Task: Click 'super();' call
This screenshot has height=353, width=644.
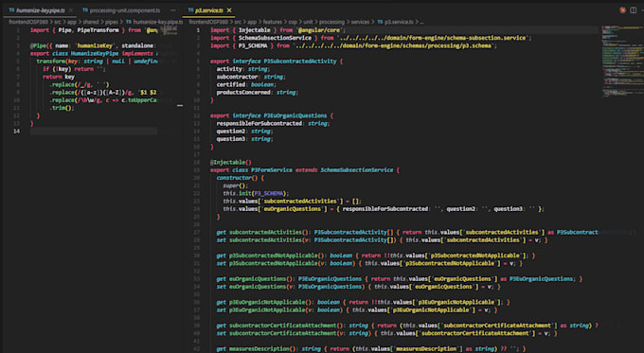Action: coord(235,185)
